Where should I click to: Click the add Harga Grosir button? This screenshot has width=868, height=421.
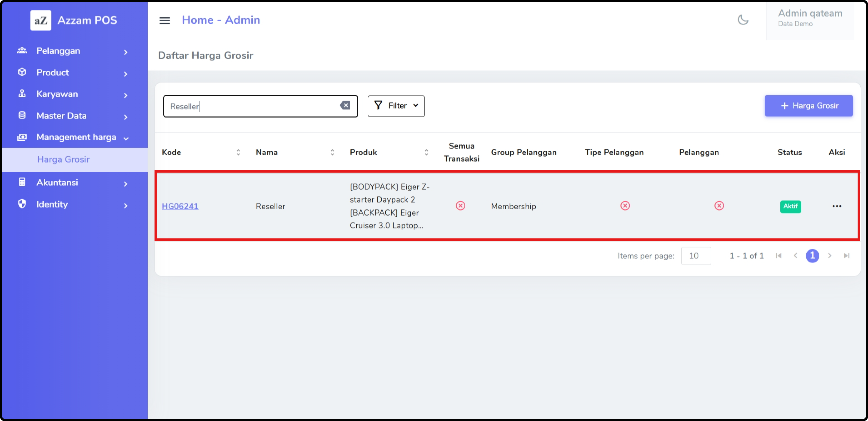(x=808, y=106)
